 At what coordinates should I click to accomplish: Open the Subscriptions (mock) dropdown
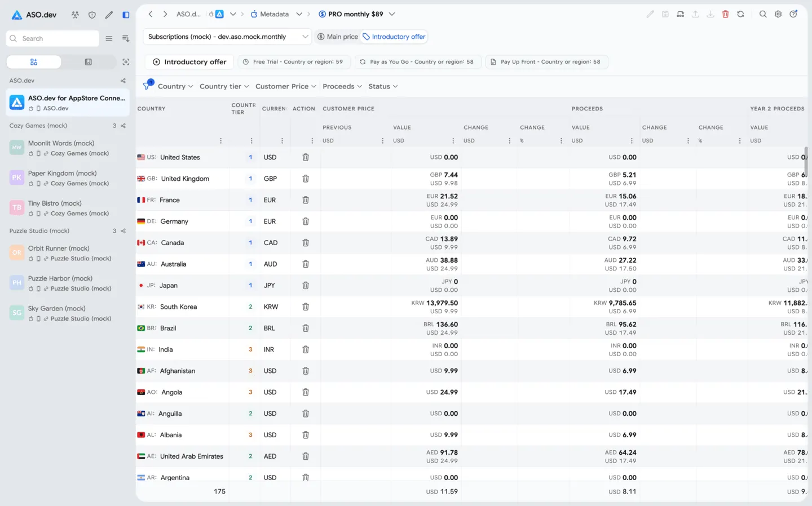click(227, 37)
